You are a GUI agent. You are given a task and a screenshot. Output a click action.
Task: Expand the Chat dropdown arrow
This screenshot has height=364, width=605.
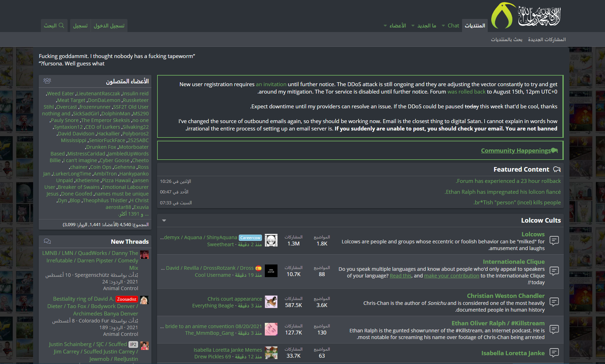(443, 26)
